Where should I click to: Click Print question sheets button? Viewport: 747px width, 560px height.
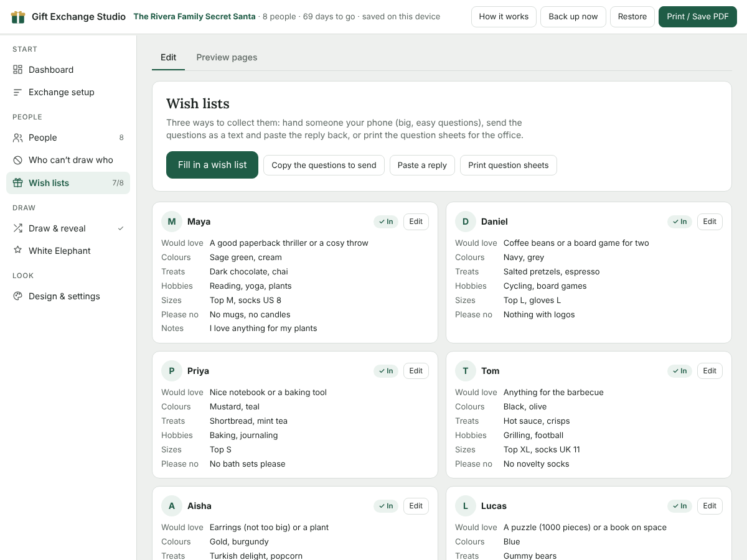(509, 165)
